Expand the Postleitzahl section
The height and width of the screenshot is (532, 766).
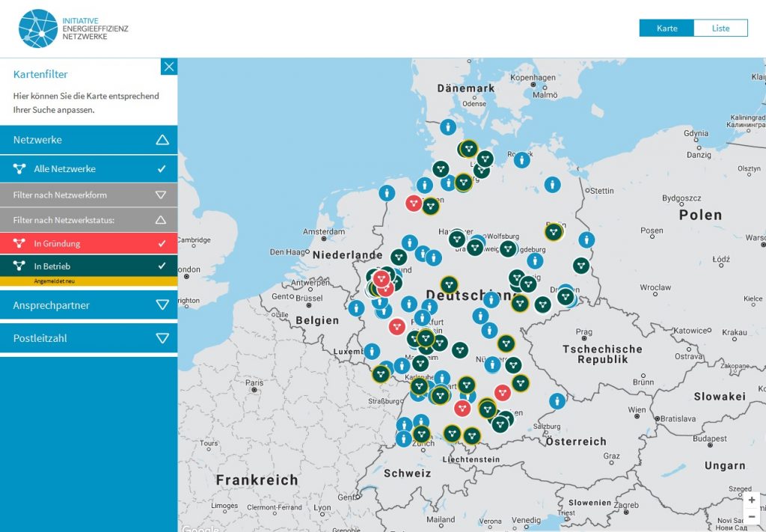tap(88, 338)
